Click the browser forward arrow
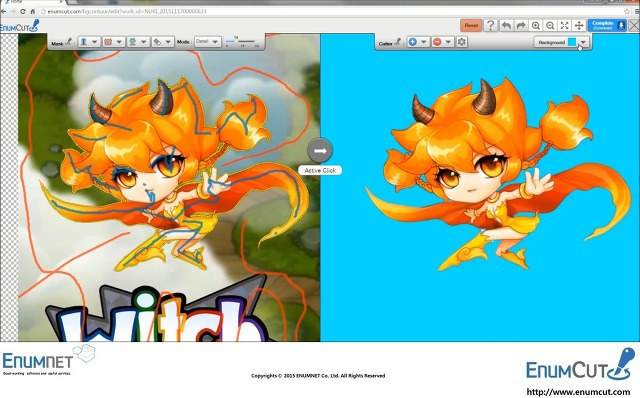Viewport: 640px width, 398px height. 13,11
